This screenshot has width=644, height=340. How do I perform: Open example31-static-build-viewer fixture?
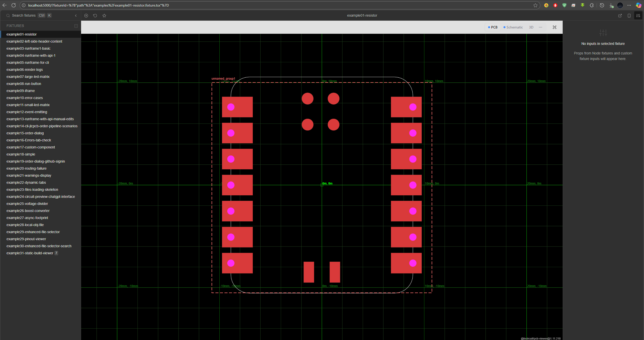[30, 253]
